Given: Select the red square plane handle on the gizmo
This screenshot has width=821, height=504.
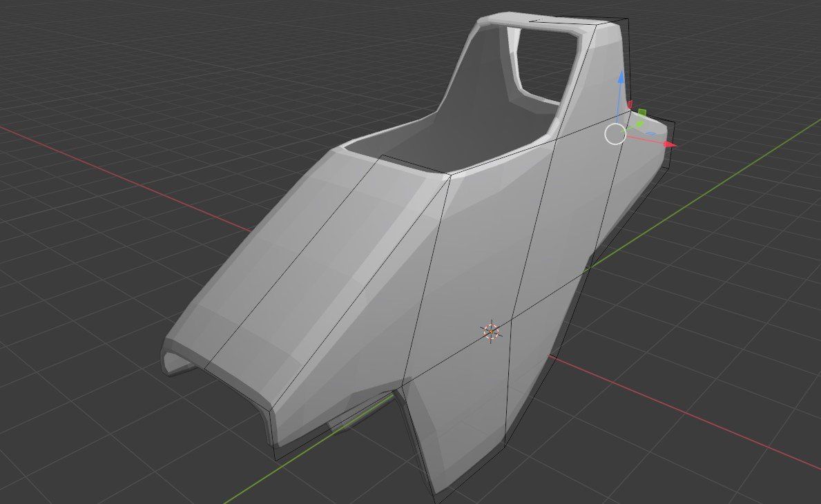Looking at the screenshot, I should (630, 105).
